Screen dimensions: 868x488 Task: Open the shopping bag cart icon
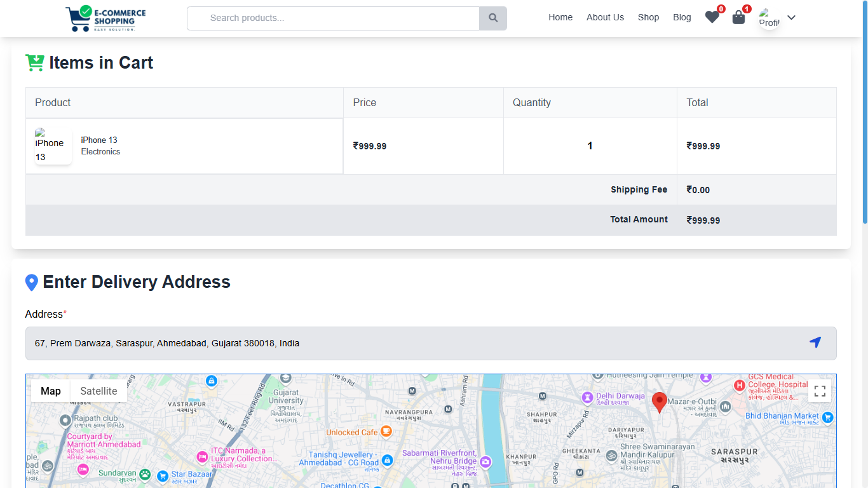(x=738, y=17)
